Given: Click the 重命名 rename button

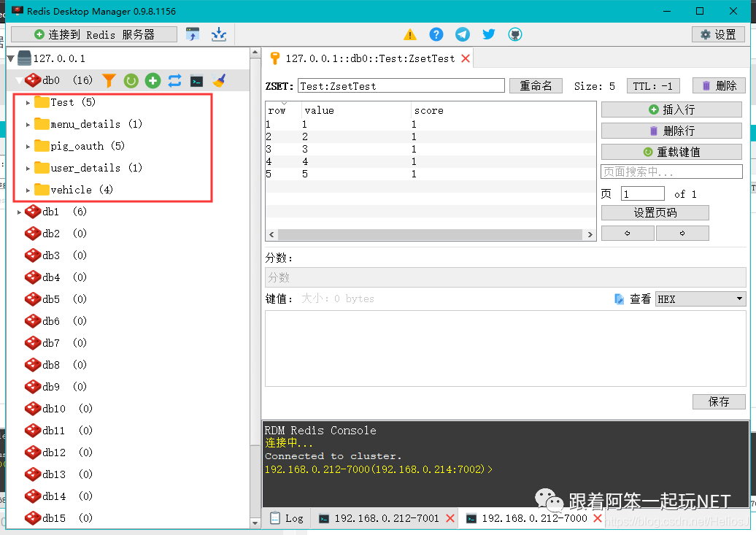Looking at the screenshot, I should coord(536,86).
